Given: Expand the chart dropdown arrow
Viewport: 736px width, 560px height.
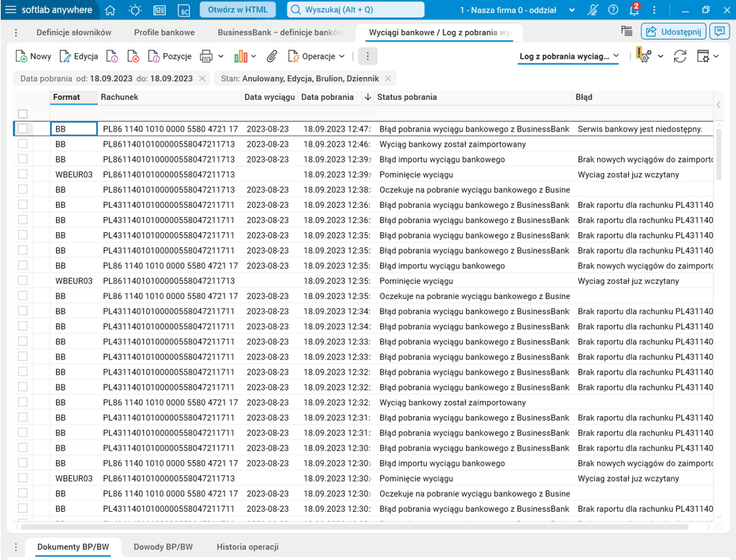Looking at the screenshot, I should tap(253, 56).
